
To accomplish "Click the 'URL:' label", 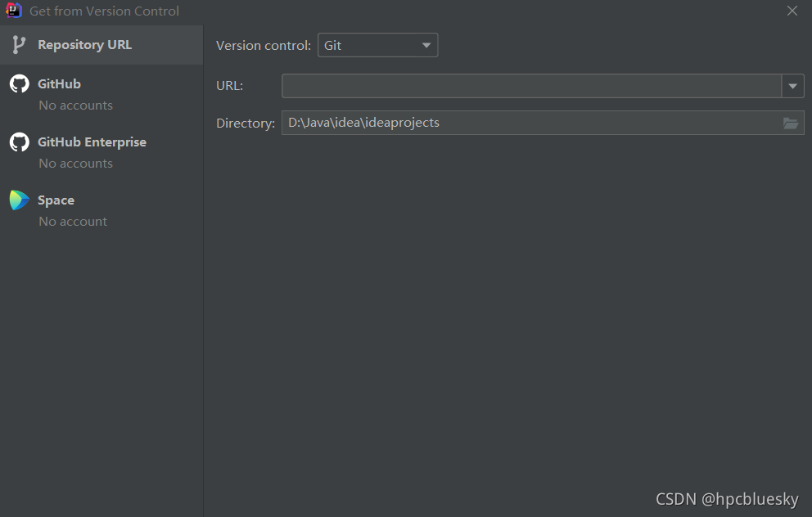I will (x=229, y=85).
